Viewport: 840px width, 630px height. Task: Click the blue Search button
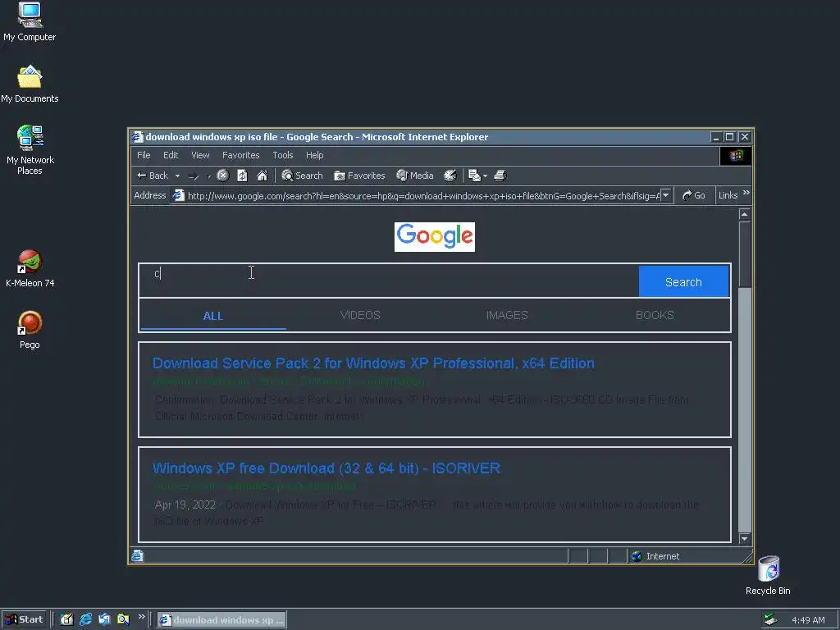(683, 282)
